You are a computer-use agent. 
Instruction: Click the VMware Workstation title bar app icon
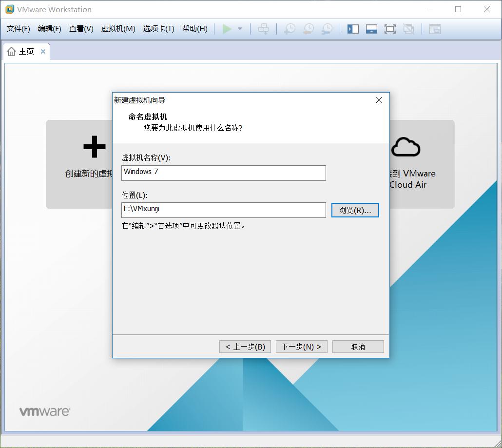10,9
